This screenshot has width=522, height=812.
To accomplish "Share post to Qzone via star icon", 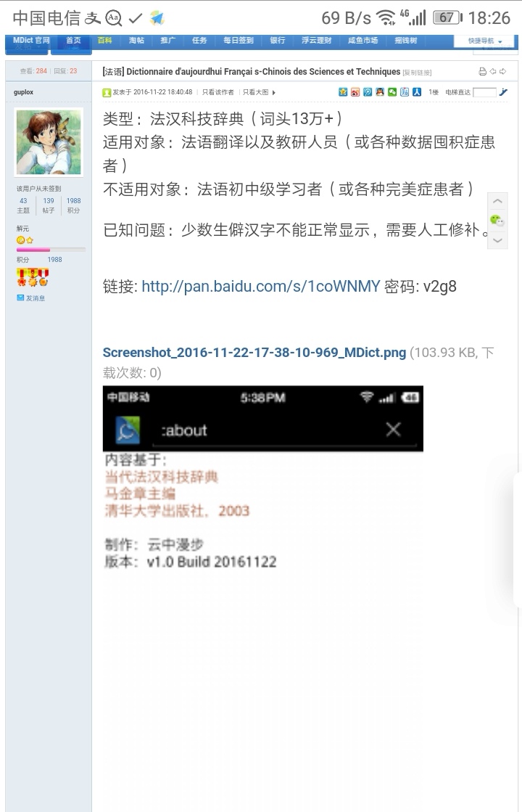I will coord(342,92).
